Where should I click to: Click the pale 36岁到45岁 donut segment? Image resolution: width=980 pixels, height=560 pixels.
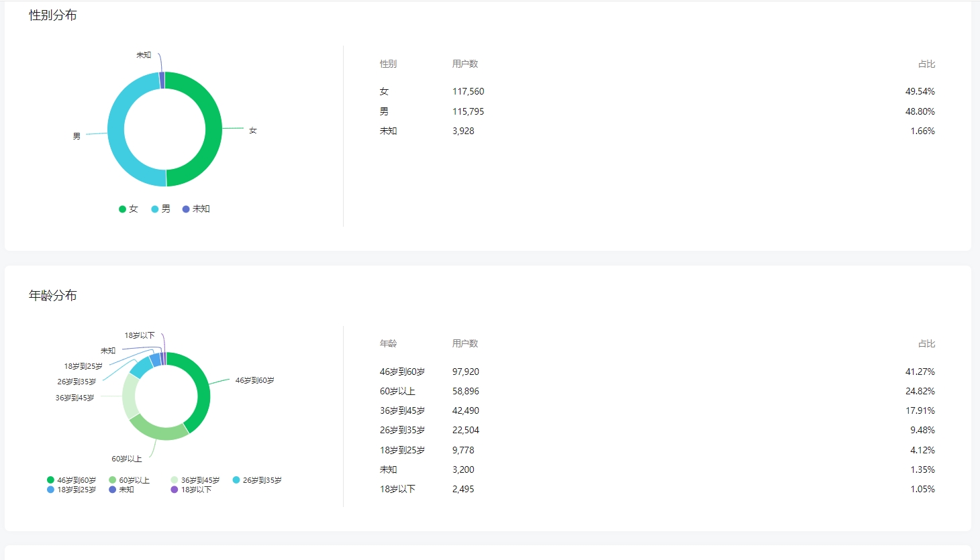pyautogui.click(x=130, y=396)
